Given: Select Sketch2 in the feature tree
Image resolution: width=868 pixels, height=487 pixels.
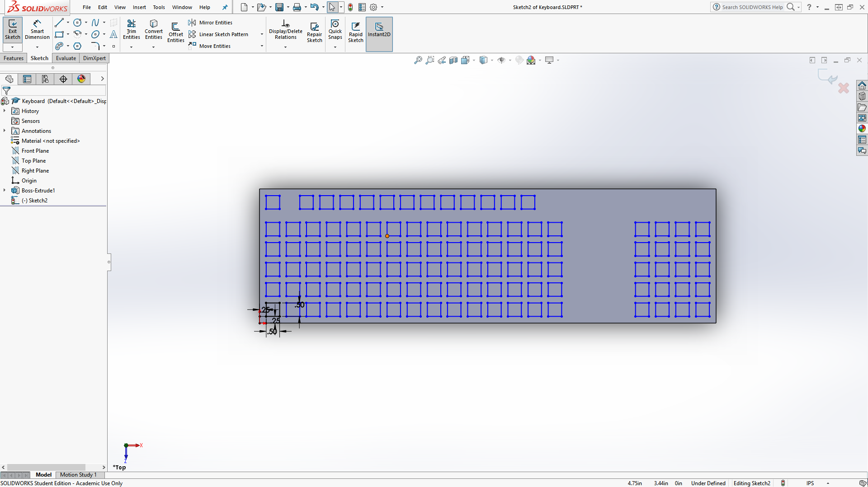Looking at the screenshot, I should 35,201.
